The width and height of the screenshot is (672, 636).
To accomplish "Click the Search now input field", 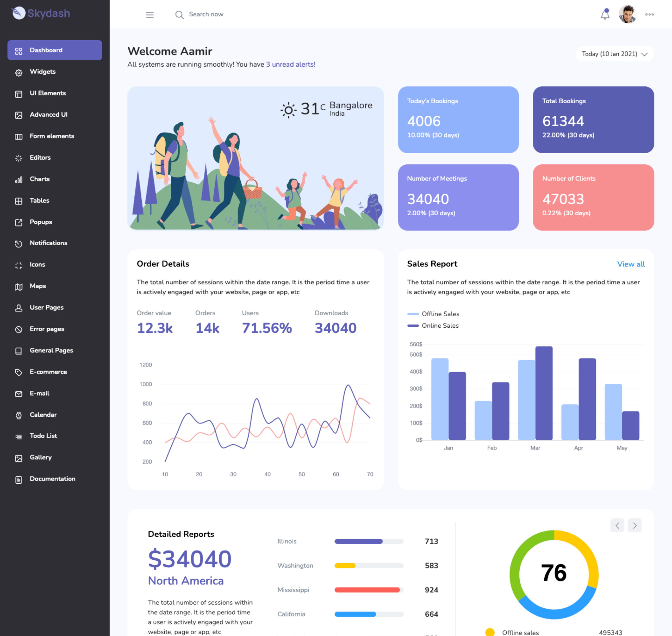I will point(206,14).
